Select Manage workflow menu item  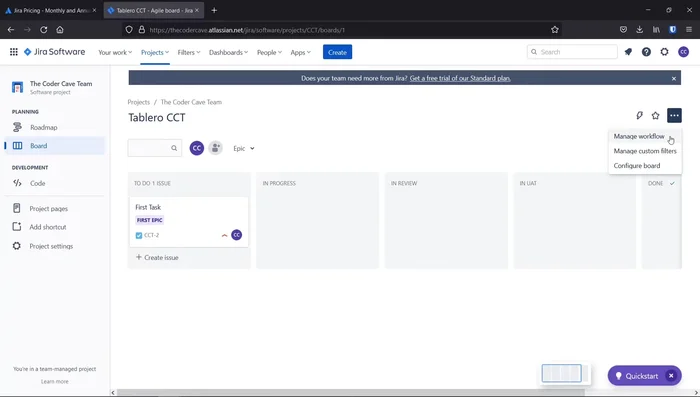pos(645,136)
